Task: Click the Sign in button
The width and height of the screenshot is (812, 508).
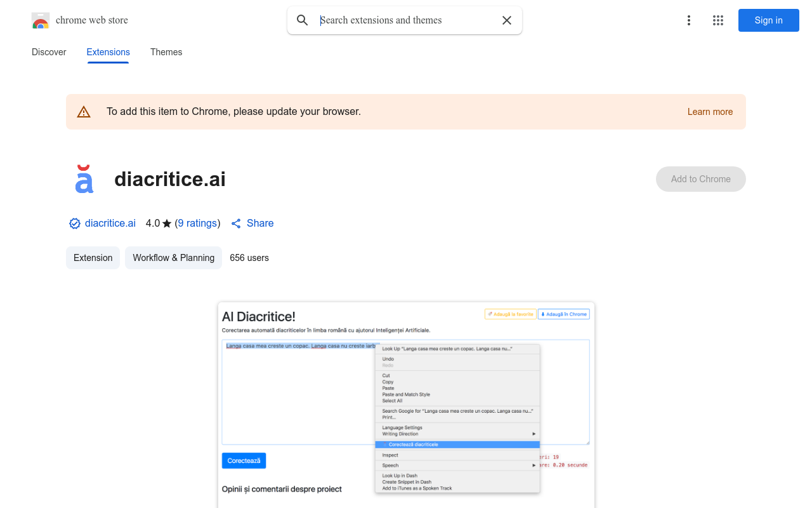Action: click(768, 20)
